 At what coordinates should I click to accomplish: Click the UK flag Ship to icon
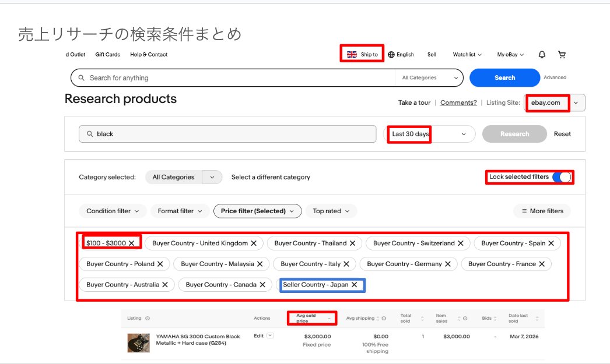(x=352, y=55)
